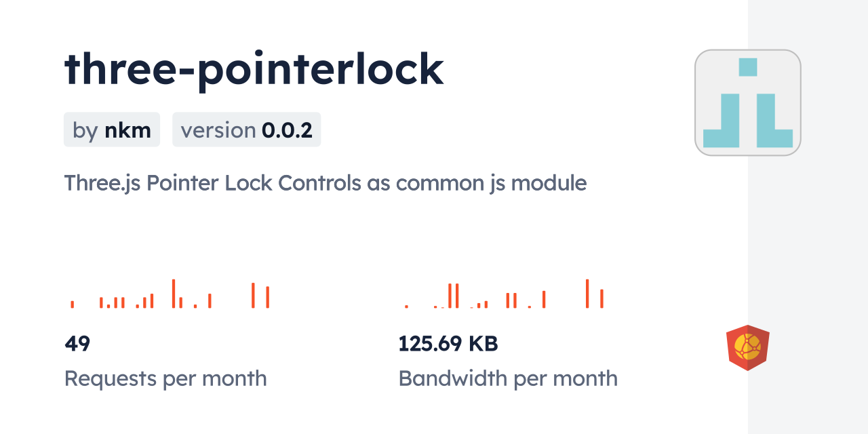This screenshot has width=868, height=434.
Task: Click the "Requests per month" label
Action: (165, 378)
